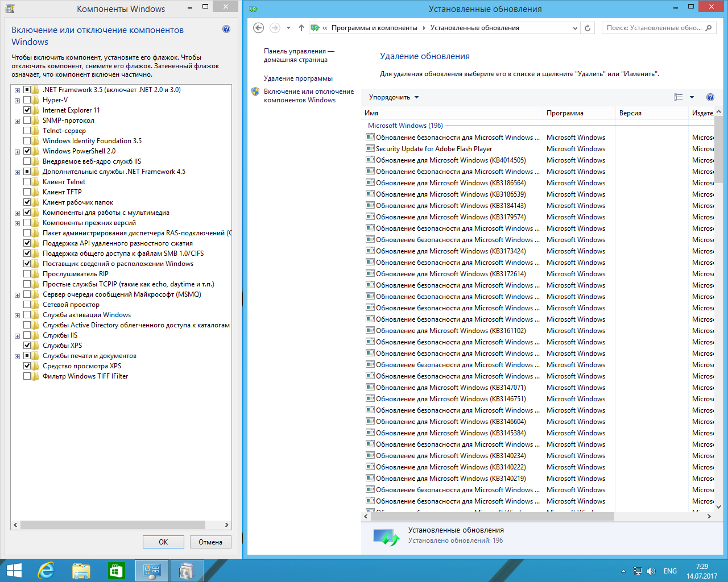
Task: Click the Windows Start button
Action: [14, 571]
